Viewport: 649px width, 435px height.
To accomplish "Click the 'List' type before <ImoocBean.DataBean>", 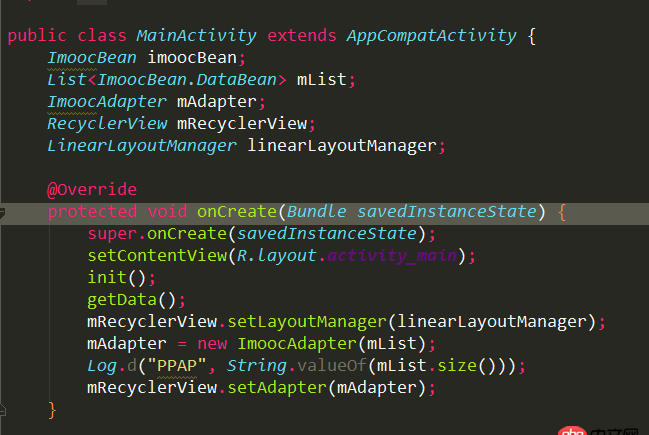I will click(x=67, y=79).
